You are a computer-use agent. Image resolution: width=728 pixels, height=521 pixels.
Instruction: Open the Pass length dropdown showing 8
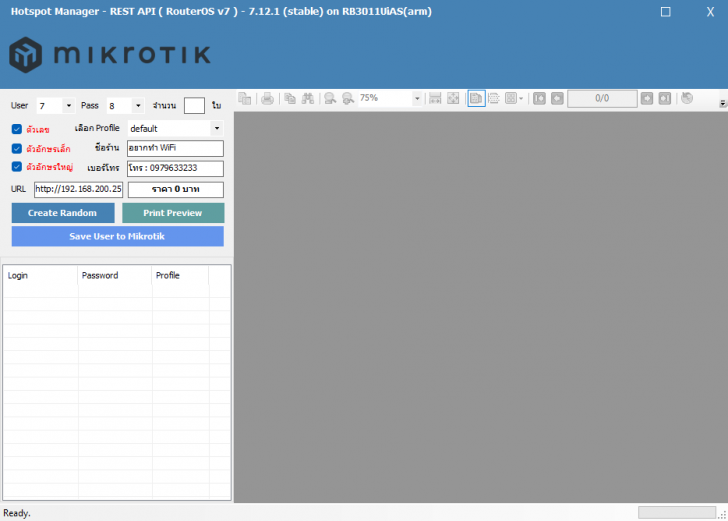pos(138,106)
